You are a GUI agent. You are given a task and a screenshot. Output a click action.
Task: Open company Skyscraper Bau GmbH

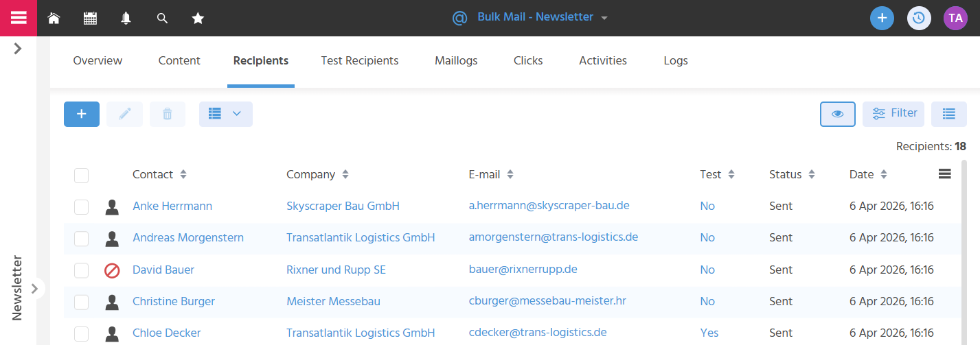pyautogui.click(x=343, y=206)
